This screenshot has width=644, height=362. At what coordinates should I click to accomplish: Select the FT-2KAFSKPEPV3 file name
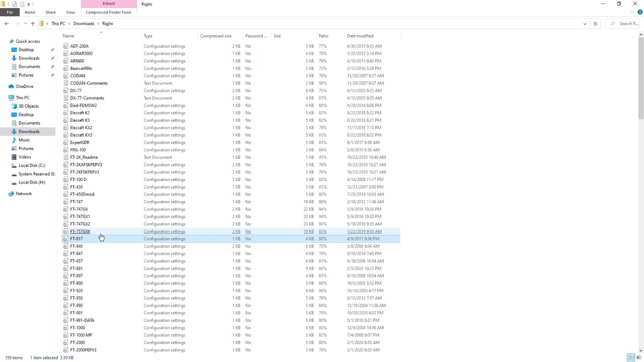coord(86,164)
